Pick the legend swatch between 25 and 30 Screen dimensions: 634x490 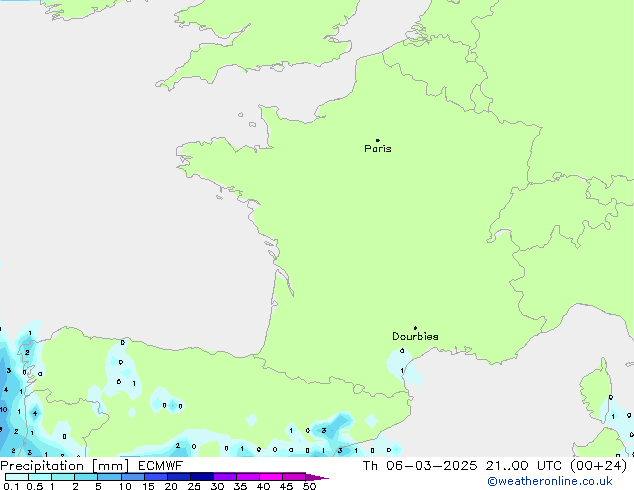pos(201,477)
